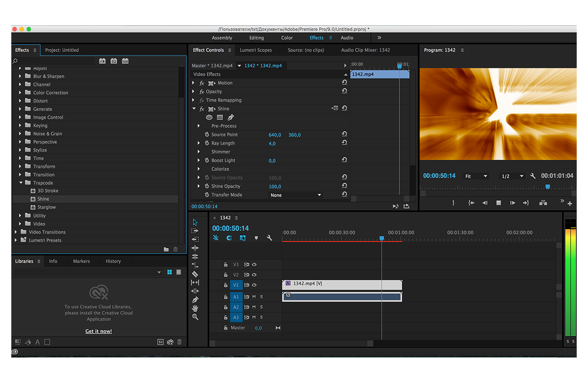Click the Stop button in Program monitor
Image resolution: width=588 pixels, height=383 pixels.
498,203
